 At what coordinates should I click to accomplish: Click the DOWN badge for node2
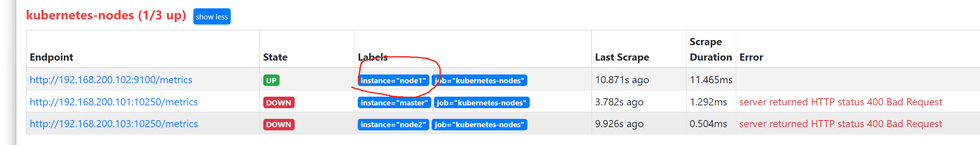coord(279,124)
